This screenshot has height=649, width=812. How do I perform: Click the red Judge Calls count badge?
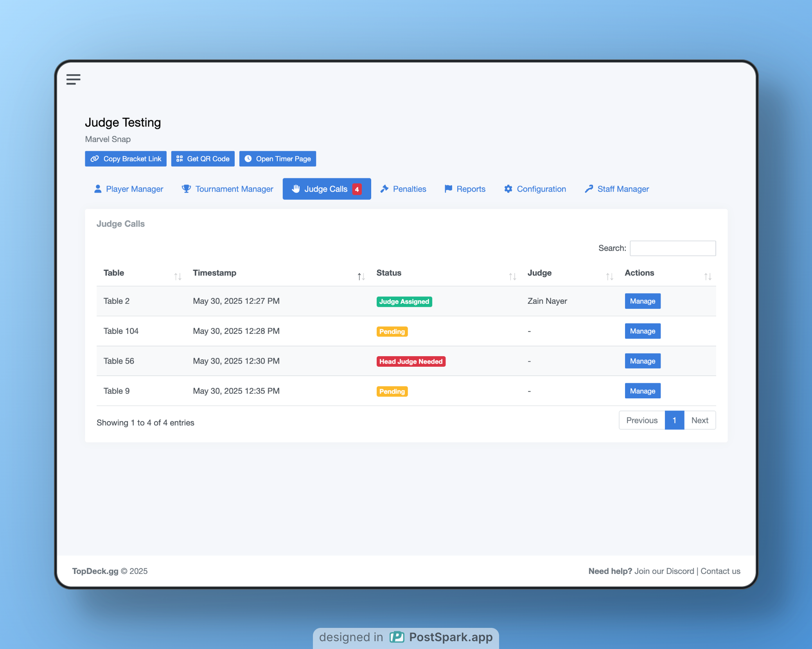pyautogui.click(x=357, y=189)
